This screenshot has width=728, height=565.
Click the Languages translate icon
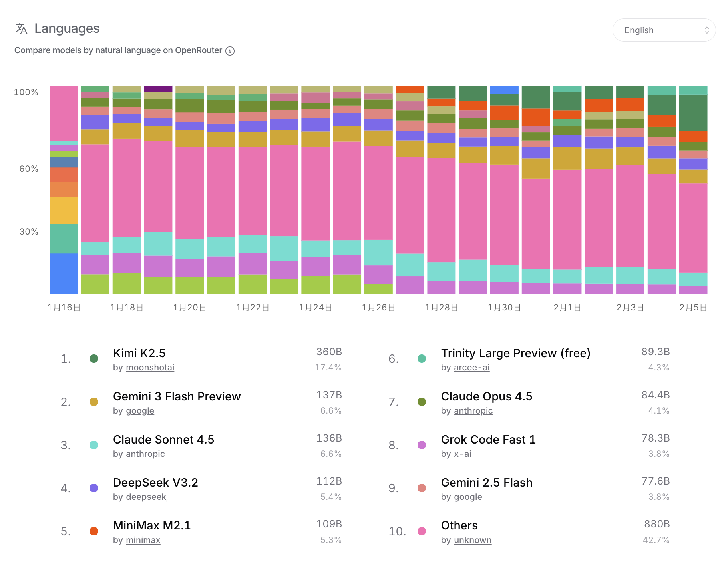[22, 29]
